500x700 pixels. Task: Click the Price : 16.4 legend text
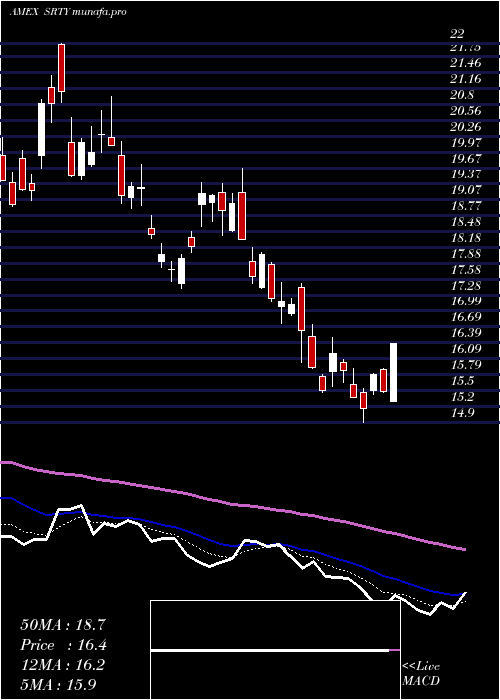click(x=63, y=645)
